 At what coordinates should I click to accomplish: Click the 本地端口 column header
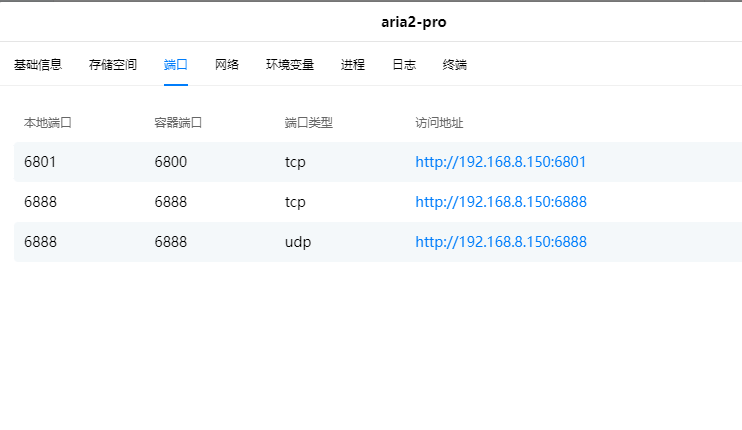[x=48, y=123]
